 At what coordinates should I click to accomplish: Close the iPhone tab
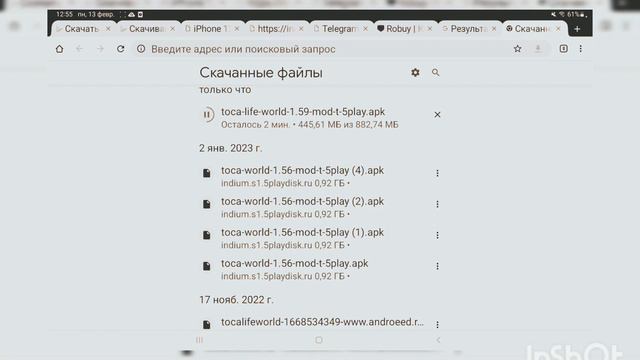[237, 29]
